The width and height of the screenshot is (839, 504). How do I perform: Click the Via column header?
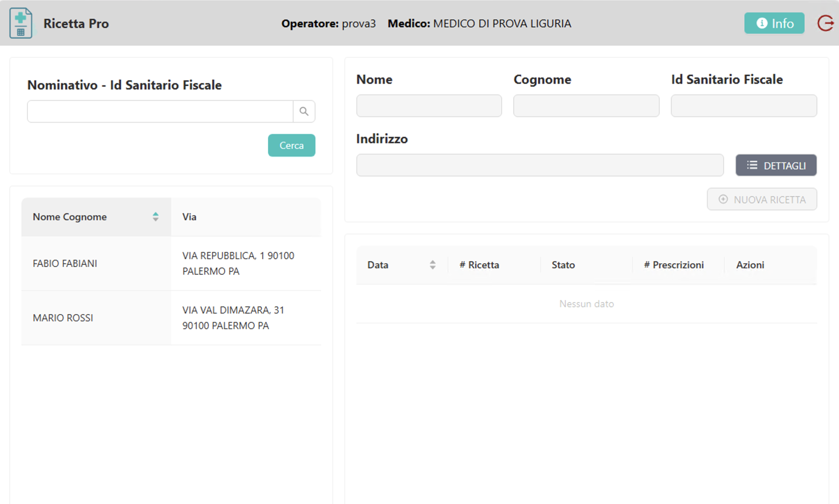[x=189, y=217]
